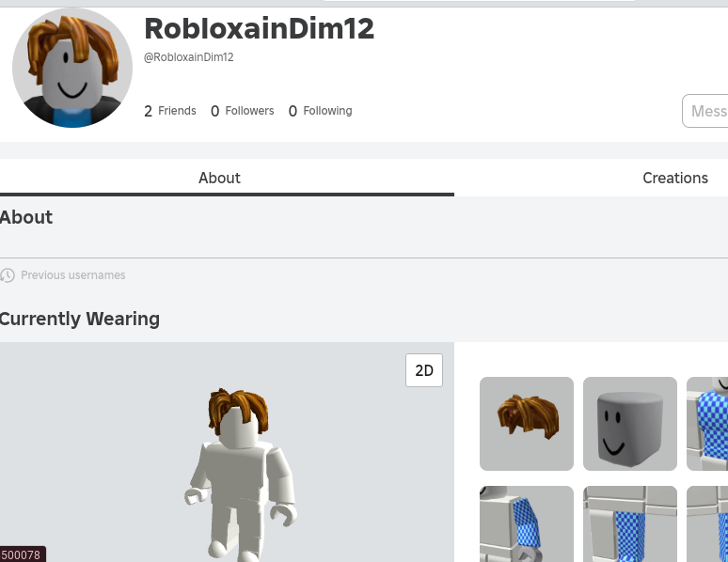Open the brown hair accessory item
Image resolution: width=728 pixels, height=562 pixels.
coord(527,424)
